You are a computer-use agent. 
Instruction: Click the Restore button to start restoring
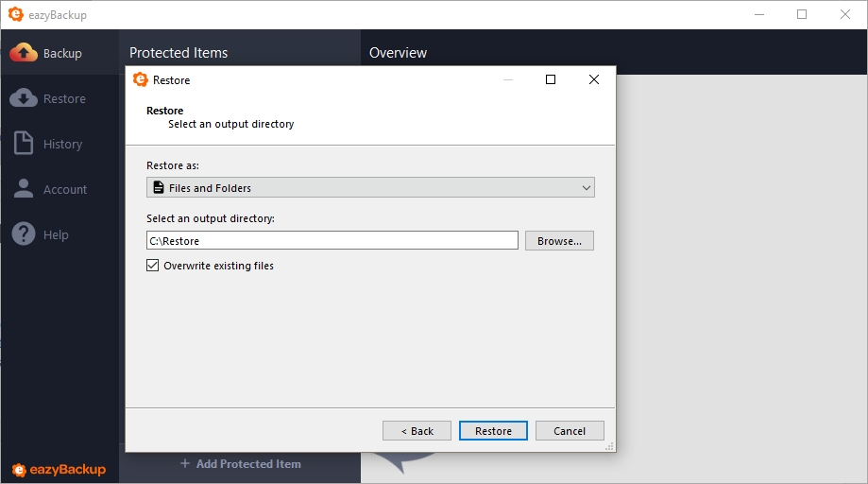pyautogui.click(x=493, y=431)
